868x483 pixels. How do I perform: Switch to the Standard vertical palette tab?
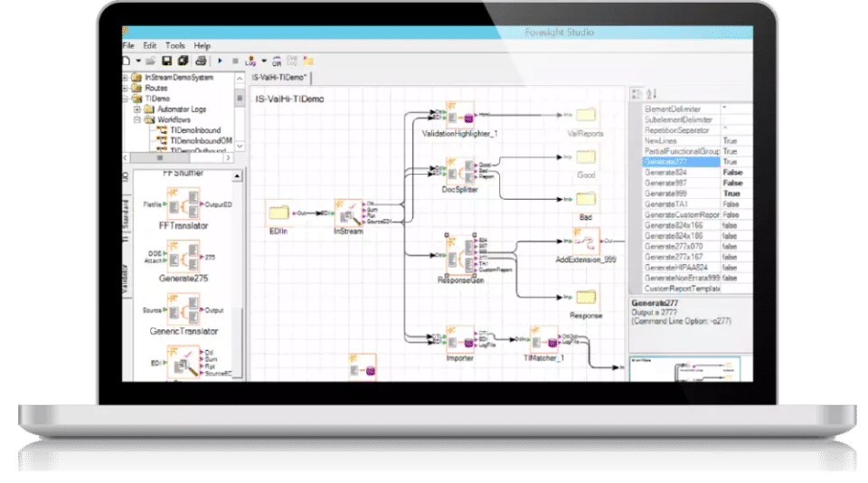click(x=126, y=215)
